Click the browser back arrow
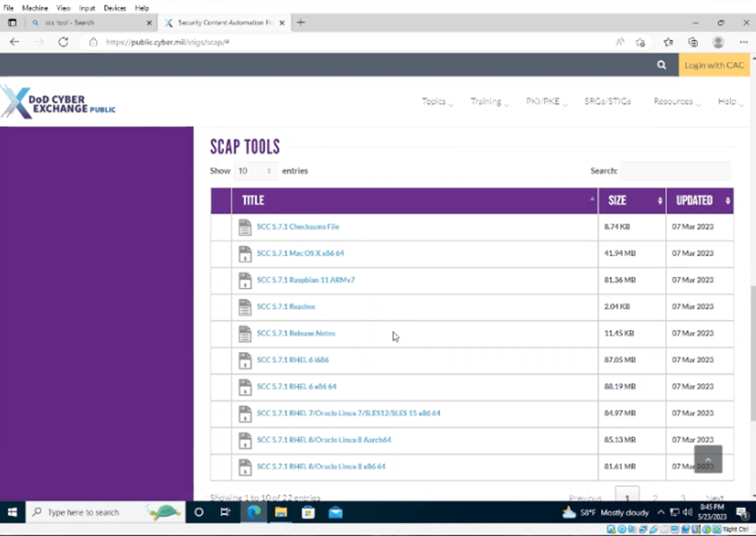 pos(15,42)
